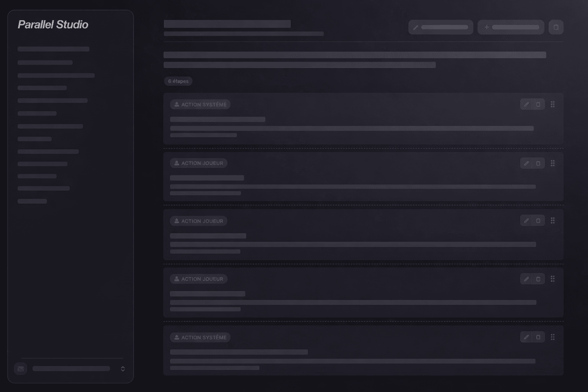Delete the third ACTION JOUEUR step

pyautogui.click(x=538, y=279)
